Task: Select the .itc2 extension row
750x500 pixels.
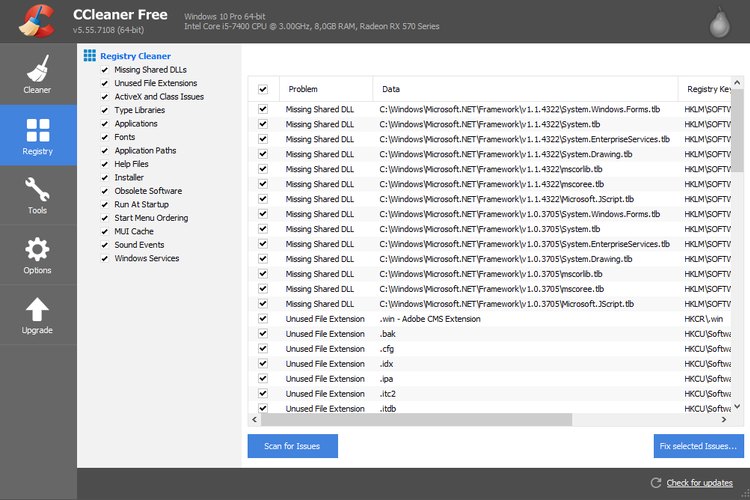Action: [489, 393]
